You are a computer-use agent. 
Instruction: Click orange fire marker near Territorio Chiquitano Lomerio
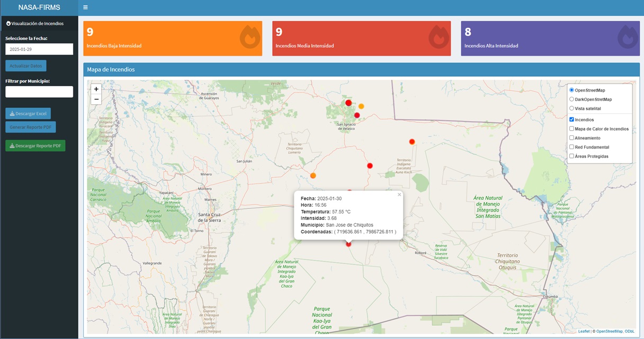[x=313, y=176]
